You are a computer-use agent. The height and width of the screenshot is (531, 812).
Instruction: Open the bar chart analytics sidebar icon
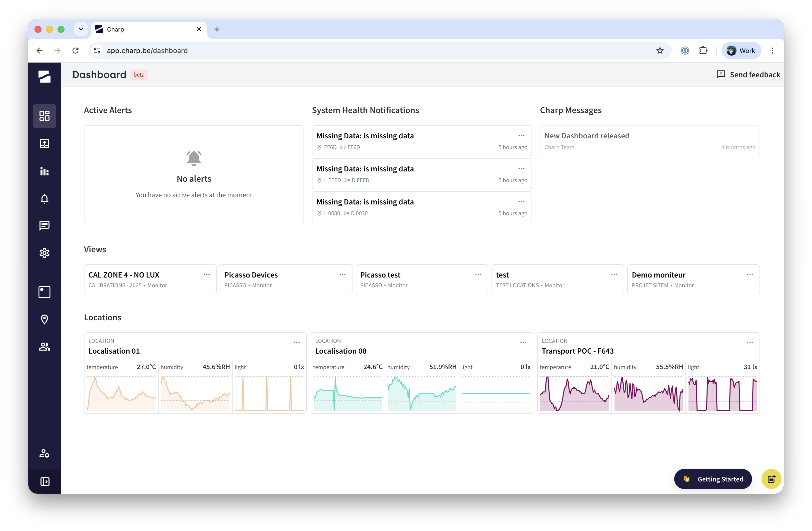(x=44, y=171)
